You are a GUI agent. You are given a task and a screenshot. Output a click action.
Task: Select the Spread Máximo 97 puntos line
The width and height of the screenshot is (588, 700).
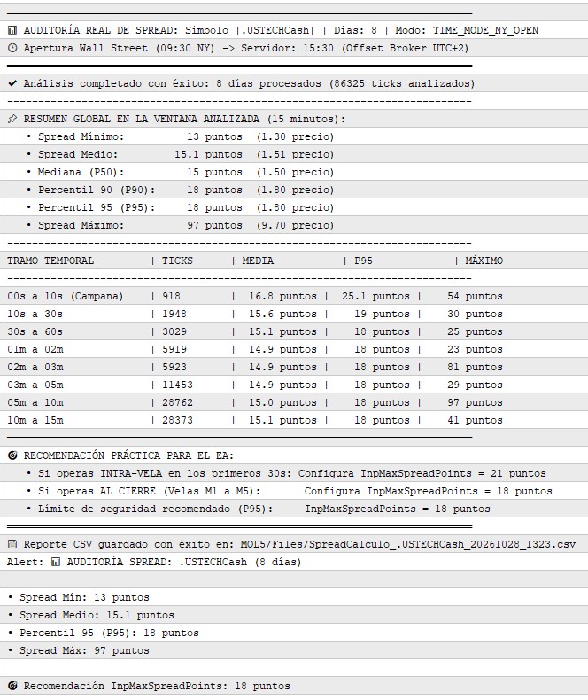tap(297, 225)
